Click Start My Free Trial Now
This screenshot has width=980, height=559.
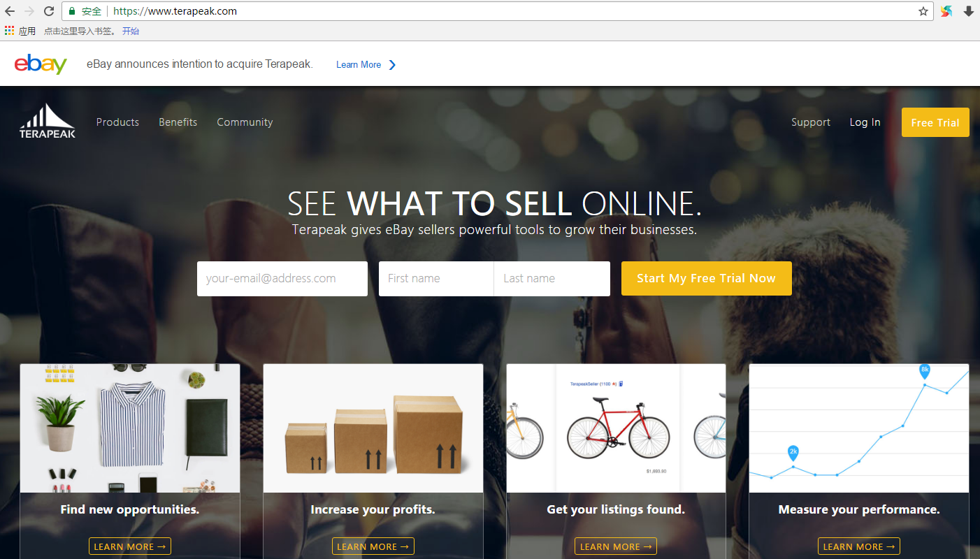coord(706,278)
